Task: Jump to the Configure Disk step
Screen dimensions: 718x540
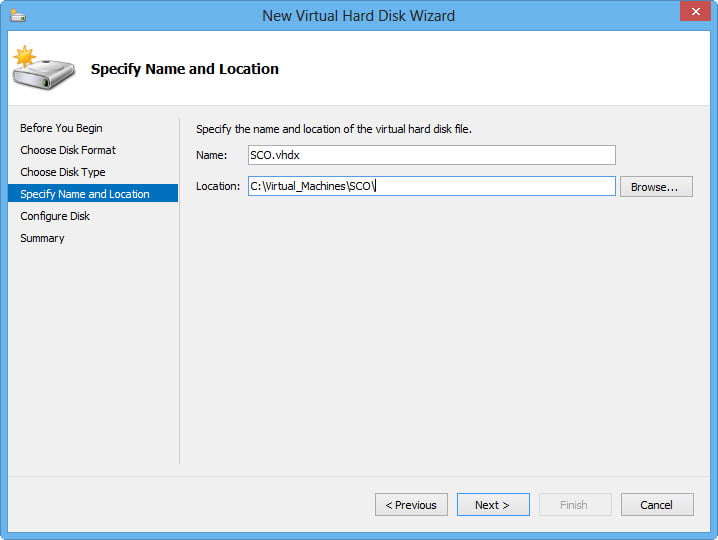Action: click(x=55, y=216)
